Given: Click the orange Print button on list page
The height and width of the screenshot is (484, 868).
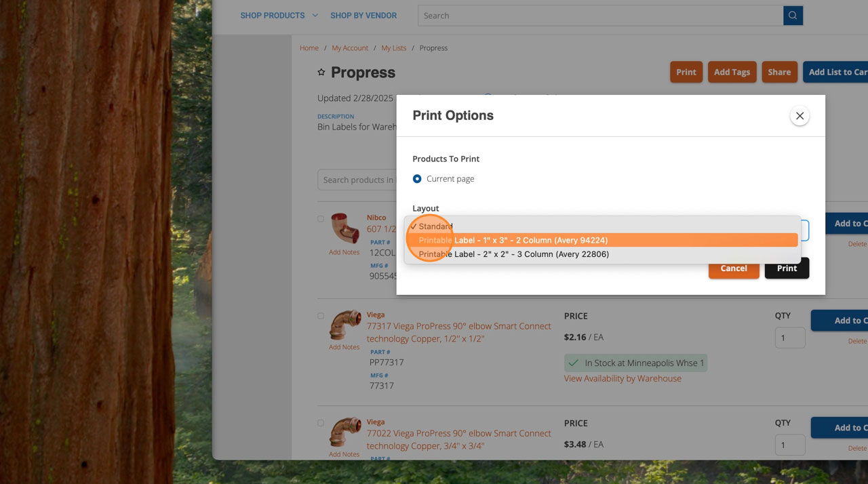Looking at the screenshot, I should (x=686, y=72).
